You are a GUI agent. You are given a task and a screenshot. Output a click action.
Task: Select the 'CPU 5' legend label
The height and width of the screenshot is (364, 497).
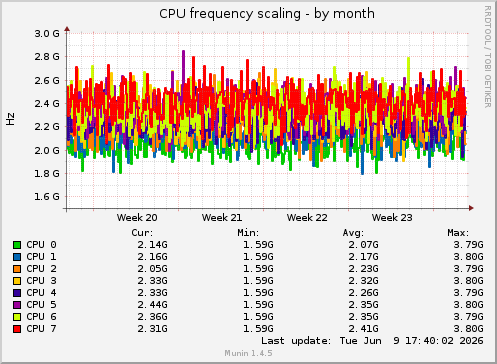click(x=41, y=305)
